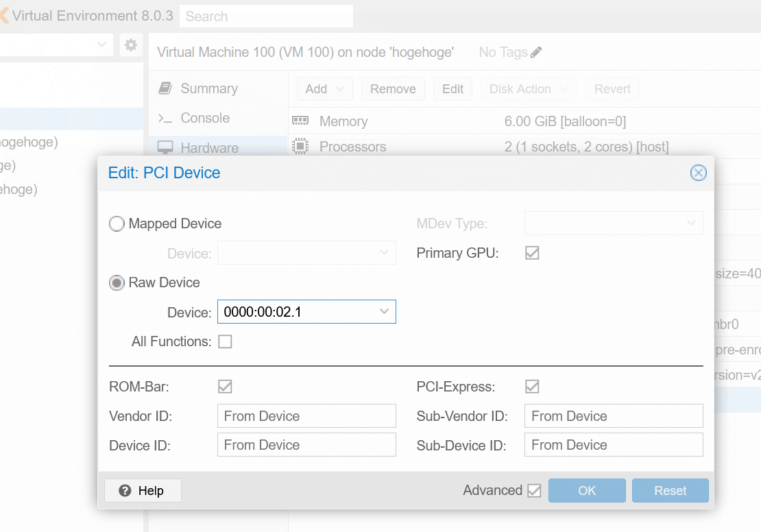
Task: Toggle the Primary GPU checkbox
Action: 532,253
